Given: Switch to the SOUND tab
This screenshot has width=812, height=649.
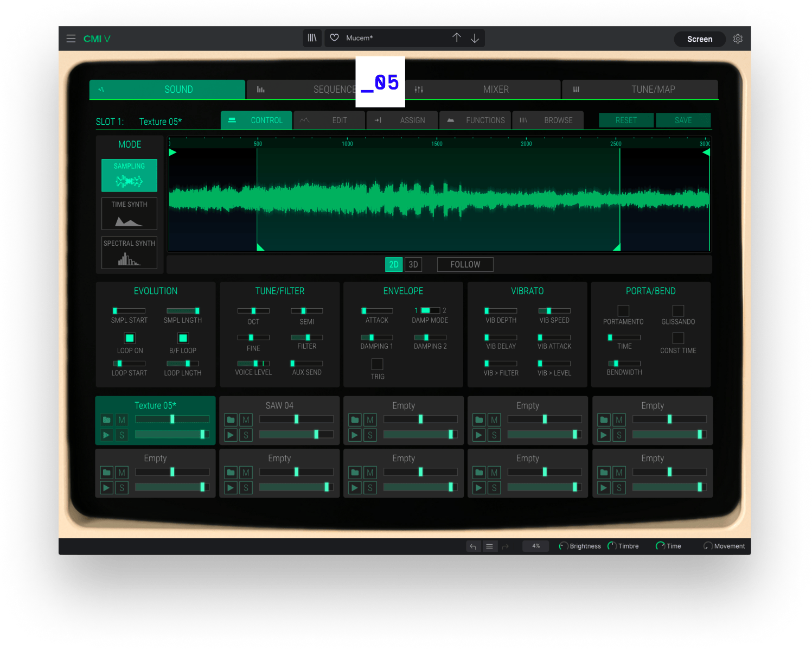Looking at the screenshot, I should [x=167, y=90].
